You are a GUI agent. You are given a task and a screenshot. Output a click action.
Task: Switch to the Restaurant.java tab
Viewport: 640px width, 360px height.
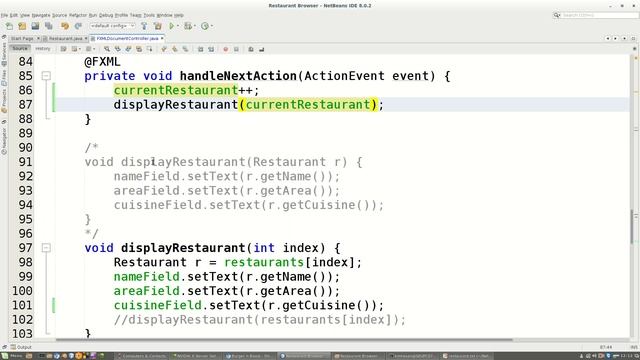point(65,38)
